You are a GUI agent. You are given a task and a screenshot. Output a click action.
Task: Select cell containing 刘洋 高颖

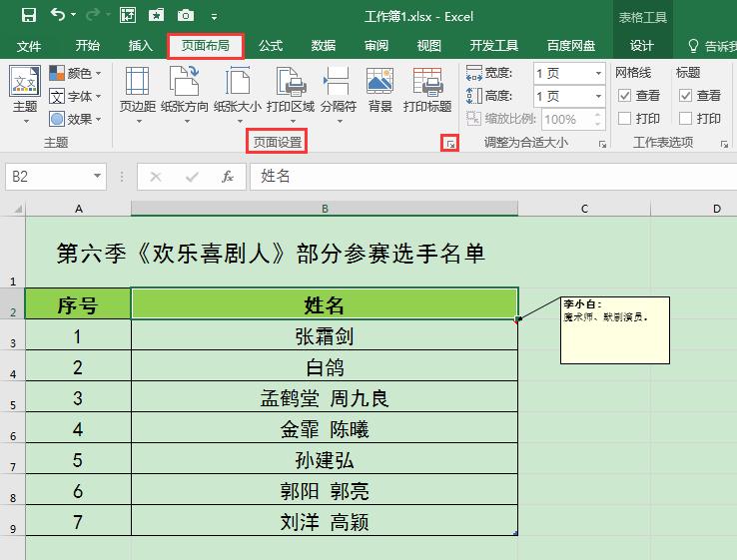[325, 521]
